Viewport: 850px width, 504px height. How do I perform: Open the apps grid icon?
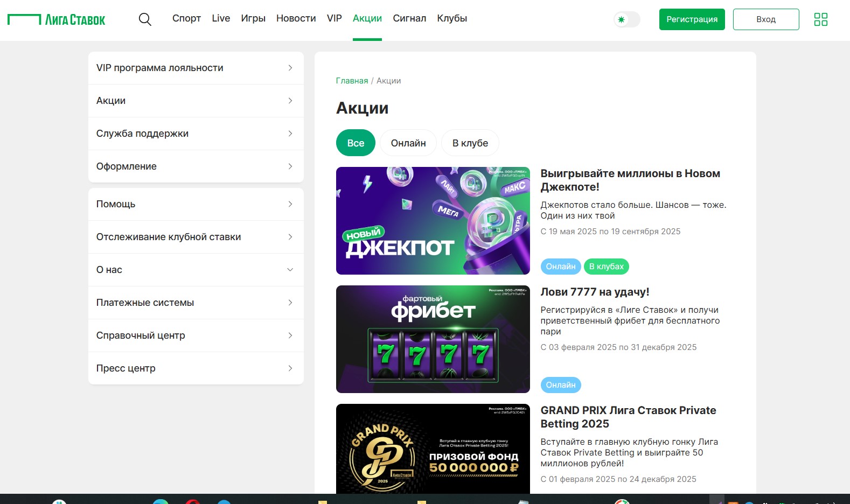[x=820, y=19]
